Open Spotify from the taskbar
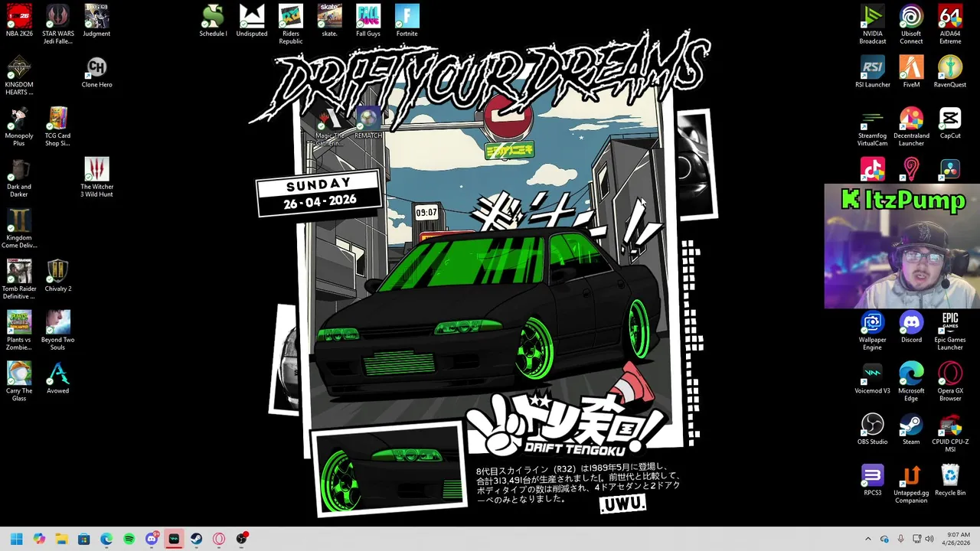This screenshot has width=980, height=551. pos(129,539)
